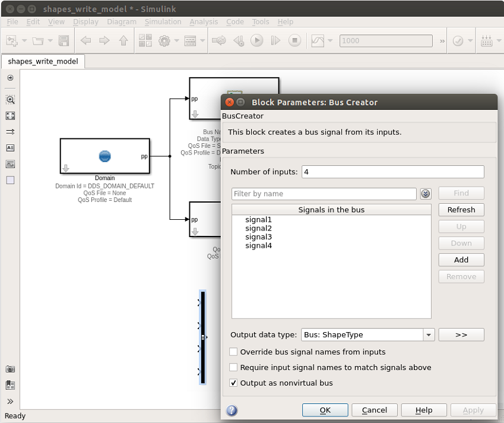This screenshot has height=423, width=504.
Task: Expand the Scope viewer dropdown arrow
Action: [330, 41]
